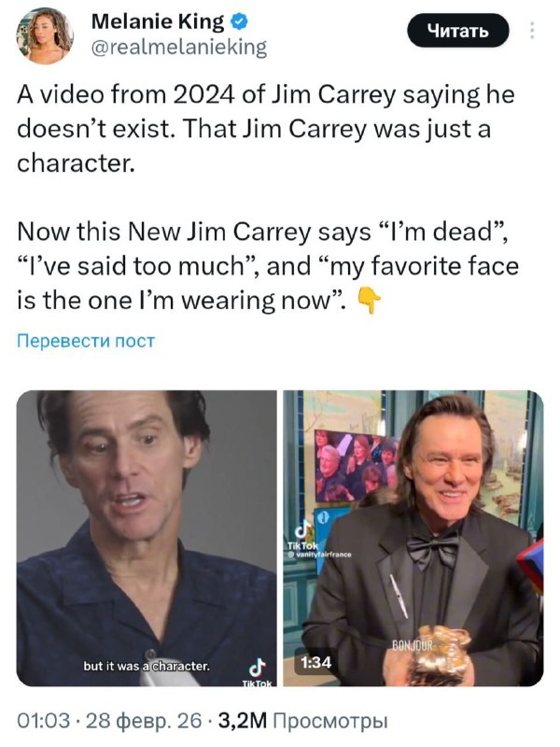
Task: Click the 'but it was a character' subtitle
Action: (147, 666)
